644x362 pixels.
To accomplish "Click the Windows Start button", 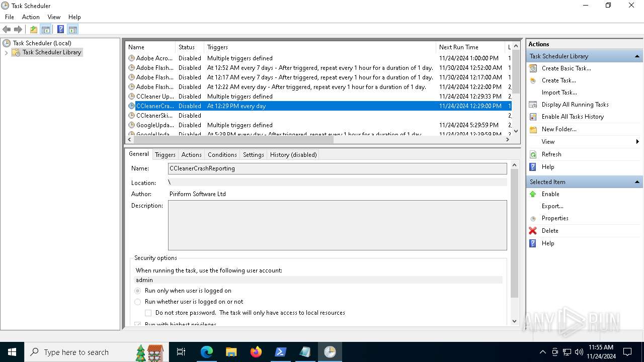I will pyautogui.click(x=12, y=352).
